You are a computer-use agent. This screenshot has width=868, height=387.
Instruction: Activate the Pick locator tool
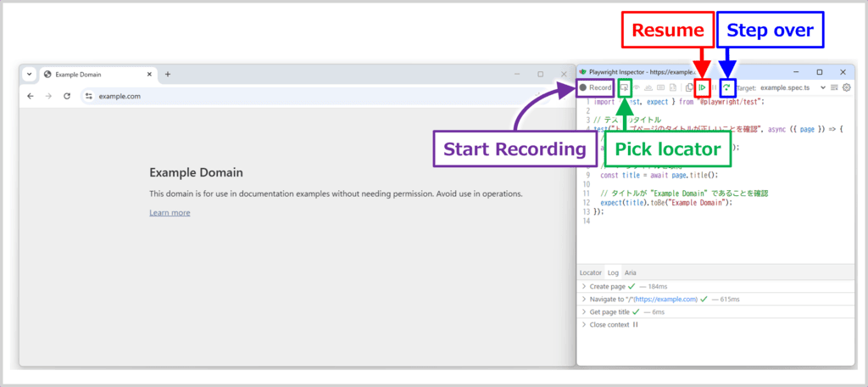point(625,87)
